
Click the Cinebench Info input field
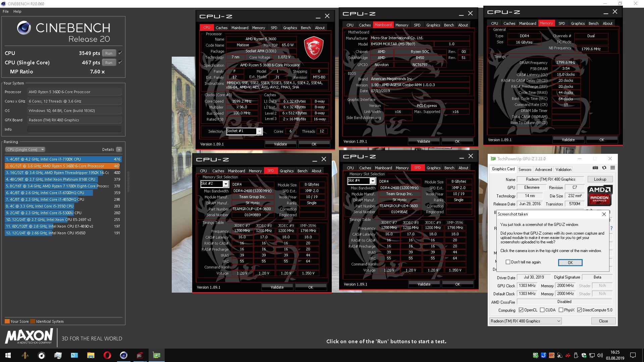[x=74, y=129]
